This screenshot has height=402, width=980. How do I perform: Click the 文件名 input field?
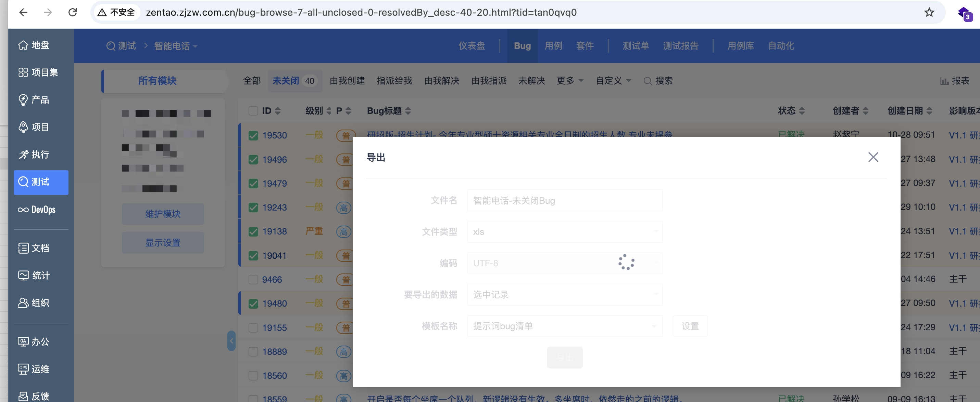click(x=564, y=201)
